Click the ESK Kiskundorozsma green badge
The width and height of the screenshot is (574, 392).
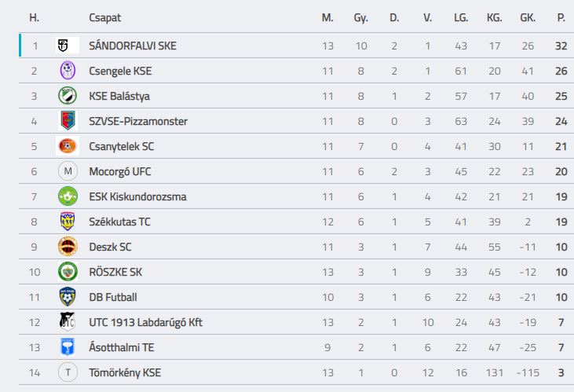click(x=68, y=196)
